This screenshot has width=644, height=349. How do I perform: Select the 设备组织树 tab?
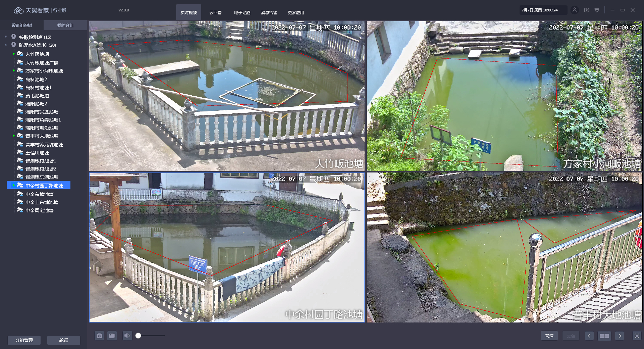tap(22, 26)
